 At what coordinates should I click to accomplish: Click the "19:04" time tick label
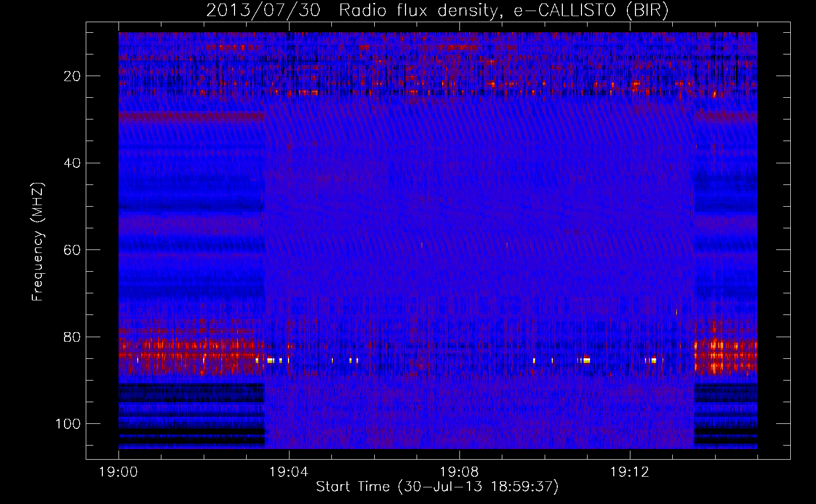coord(289,472)
